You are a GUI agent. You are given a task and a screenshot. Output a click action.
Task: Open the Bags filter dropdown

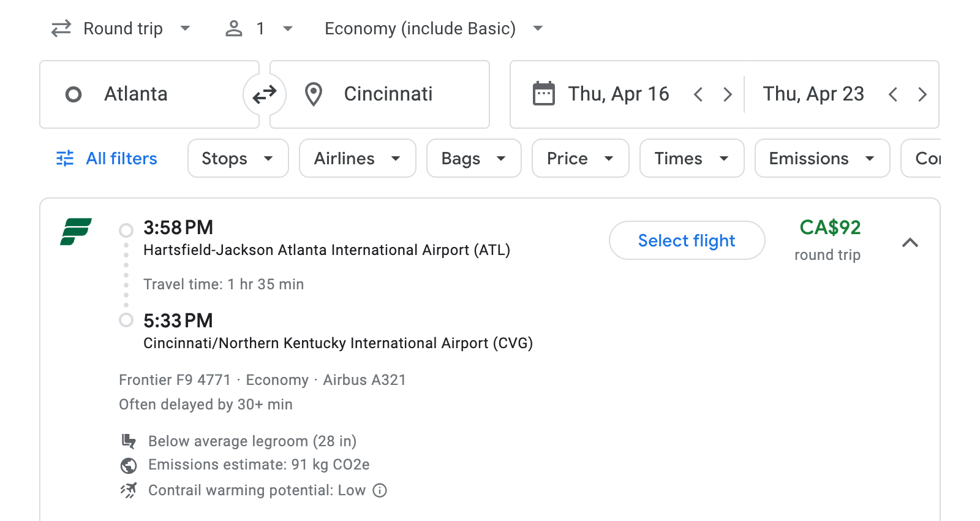[x=473, y=158]
